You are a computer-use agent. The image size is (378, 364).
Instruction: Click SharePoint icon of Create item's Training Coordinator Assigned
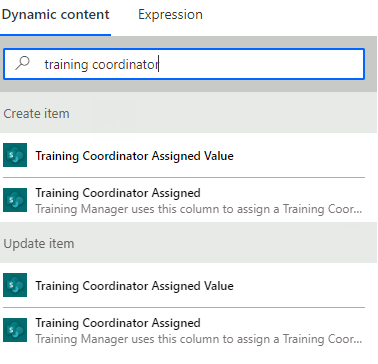pyautogui.click(x=15, y=200)
